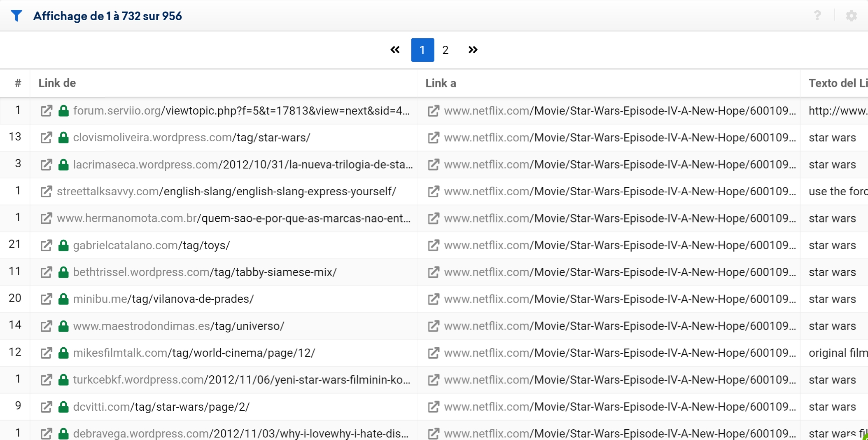Screen dimensions: 868x440
Task: Select page 1 in pagination
Action: 422,50
